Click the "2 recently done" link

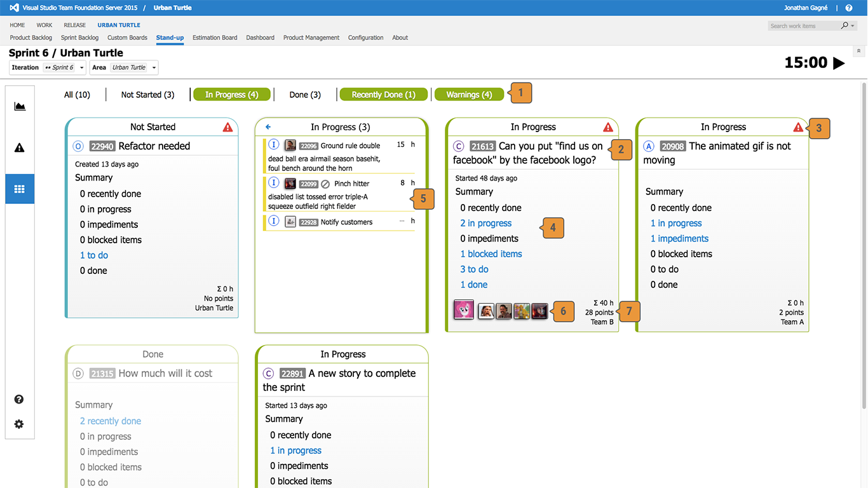(x=111, y=421)
